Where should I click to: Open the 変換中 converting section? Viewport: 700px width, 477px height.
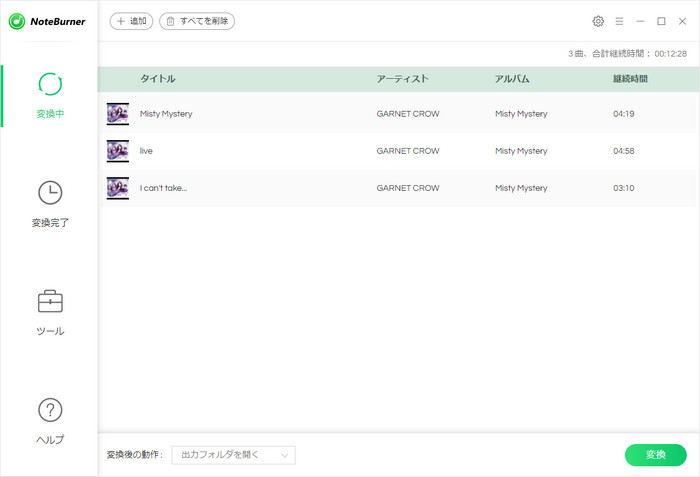pyautogui.click(x=50, y=96)
